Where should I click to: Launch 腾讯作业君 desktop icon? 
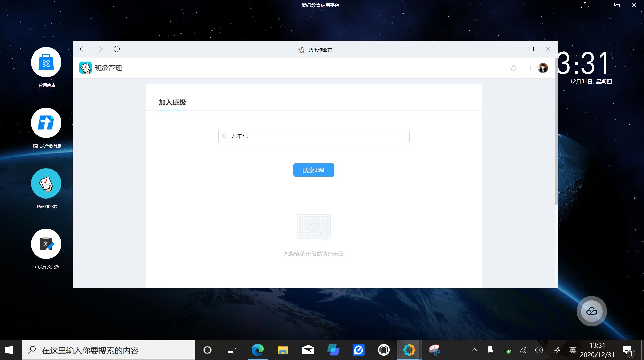[46, 184]
